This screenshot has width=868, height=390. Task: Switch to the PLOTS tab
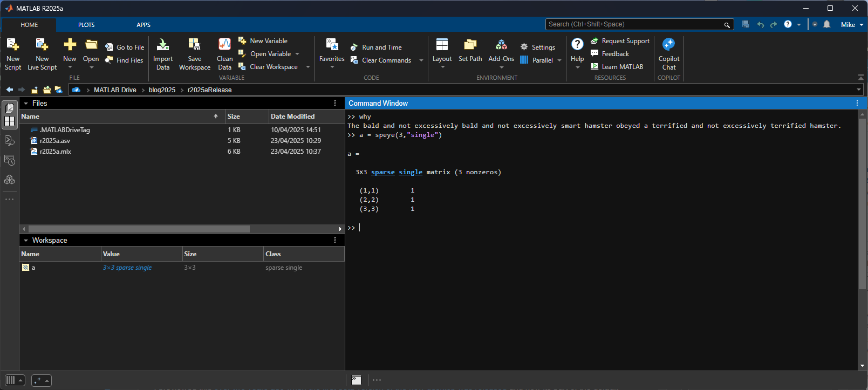pos(86,25)
